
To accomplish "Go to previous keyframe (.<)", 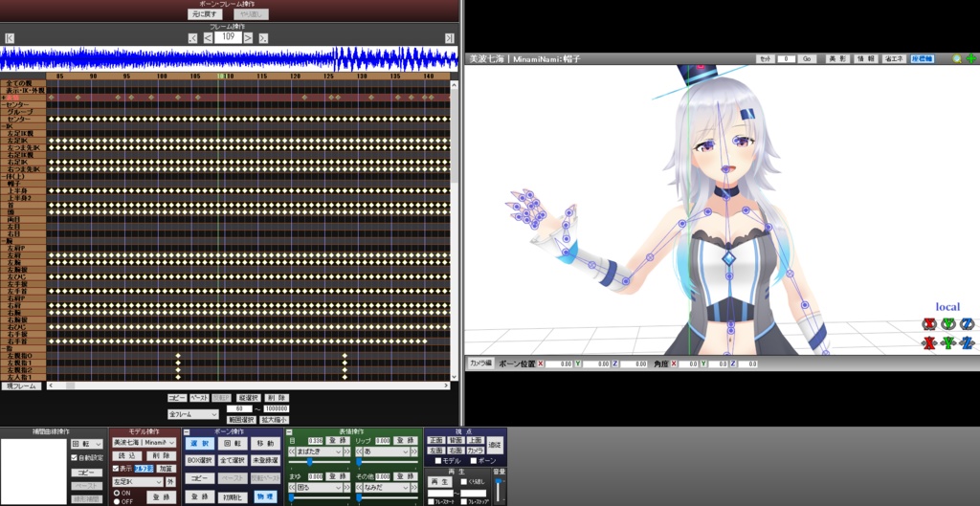I will (192, 38).
